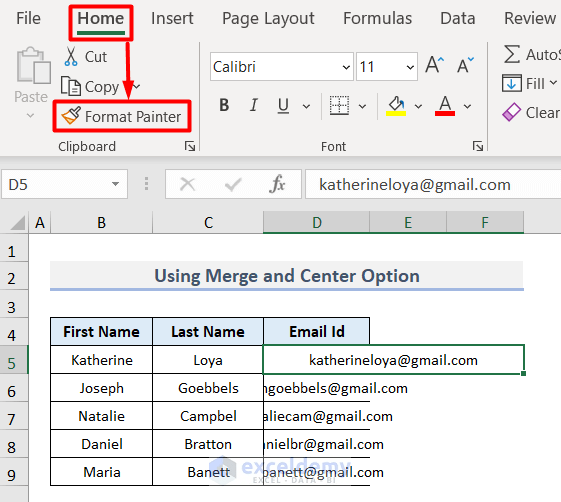
Task: Click the Natalie cell
Action: pos(102,416)
